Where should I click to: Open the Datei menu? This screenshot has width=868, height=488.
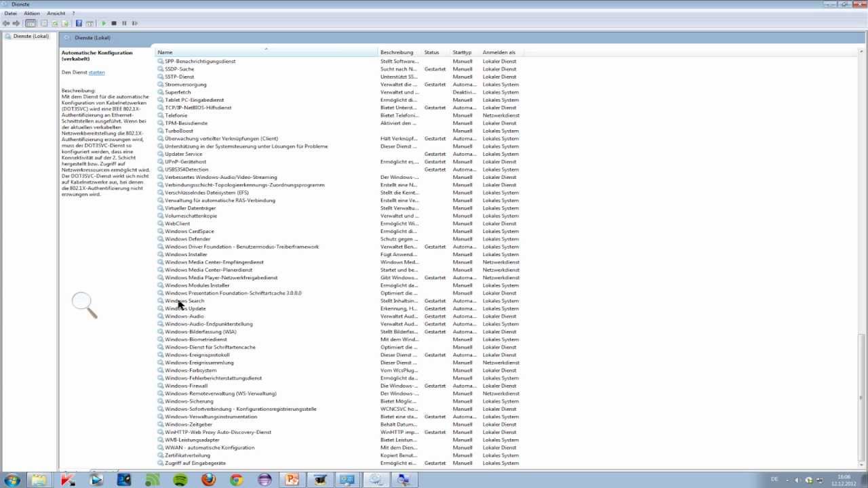(x=10, y=13)
